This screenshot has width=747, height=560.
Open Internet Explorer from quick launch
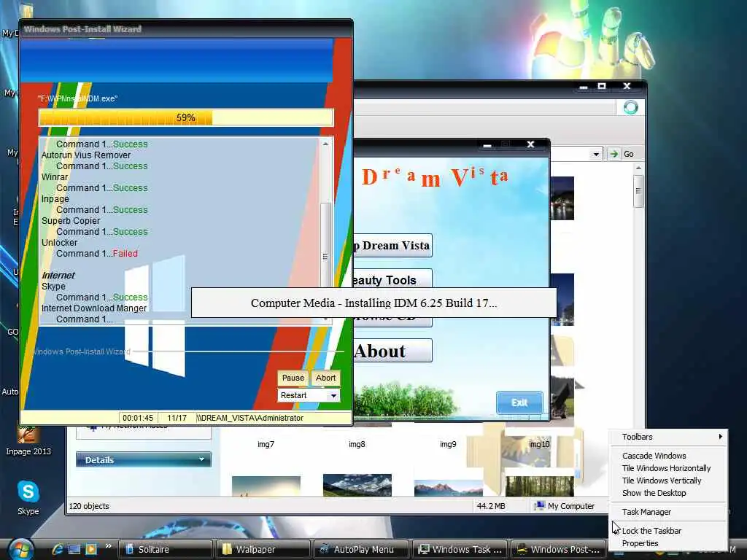[58, 549]
